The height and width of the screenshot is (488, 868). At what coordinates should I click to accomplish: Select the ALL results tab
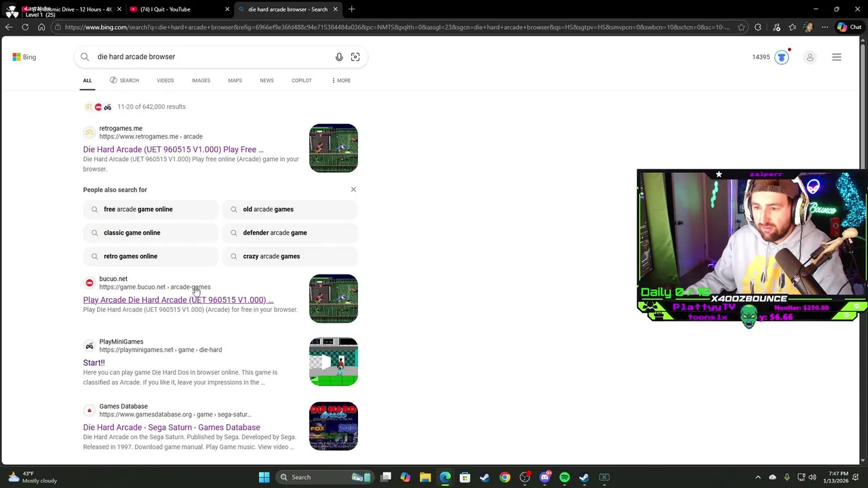click(x=87, y=81)
